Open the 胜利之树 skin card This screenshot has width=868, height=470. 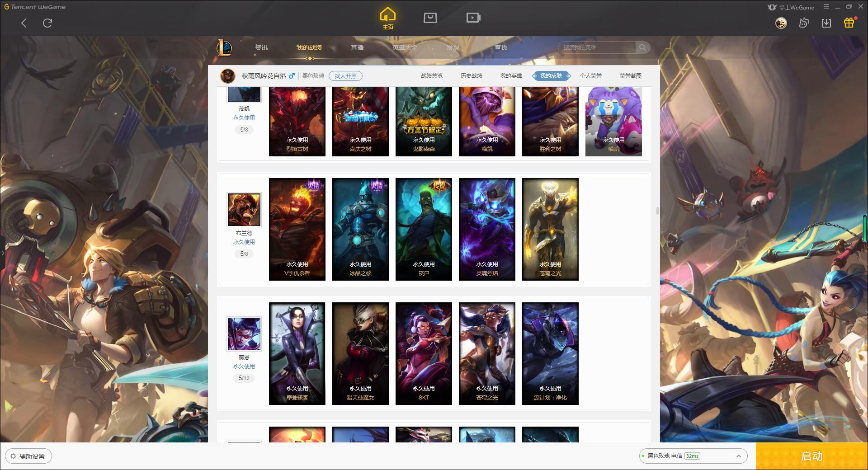(x=550, y=122)
